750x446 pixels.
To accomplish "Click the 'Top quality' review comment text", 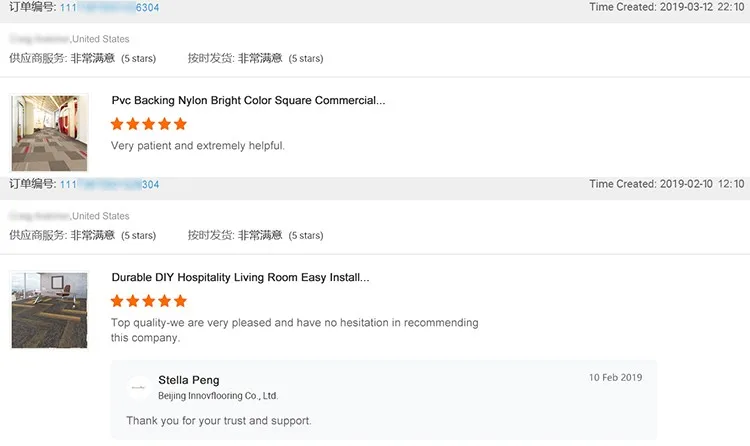I will tap(294, 323).
